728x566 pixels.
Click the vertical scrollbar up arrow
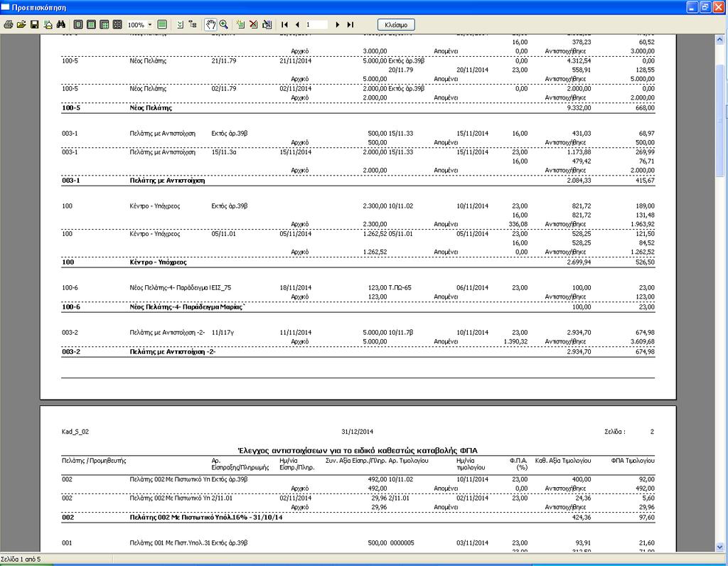point(719,41)
